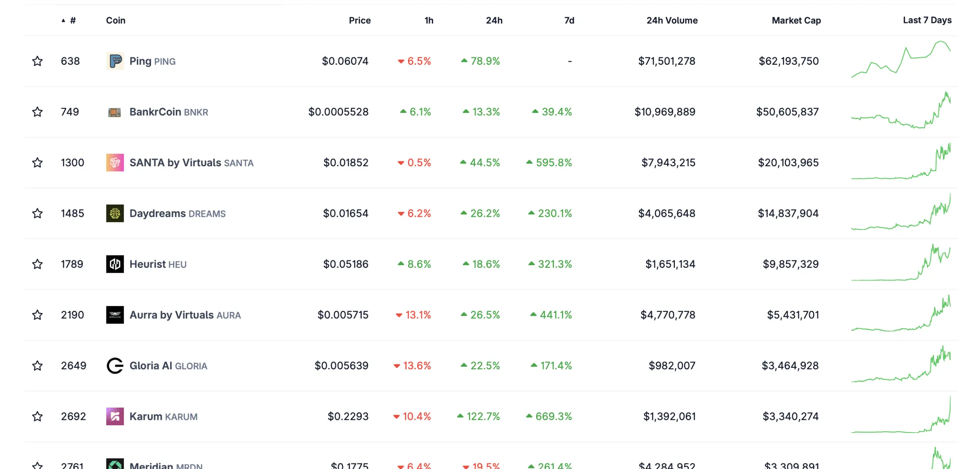Open the BankrCoin BNKR coin page
The image size is (980, 469).
[x=169, y=112]
